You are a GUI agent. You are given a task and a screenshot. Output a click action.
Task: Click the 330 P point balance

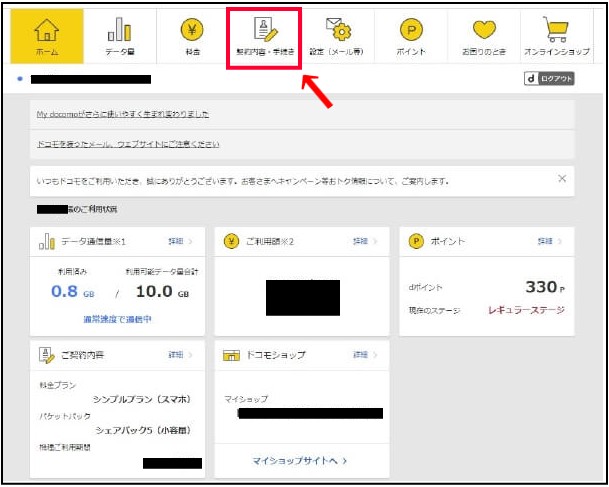[545, 287]
